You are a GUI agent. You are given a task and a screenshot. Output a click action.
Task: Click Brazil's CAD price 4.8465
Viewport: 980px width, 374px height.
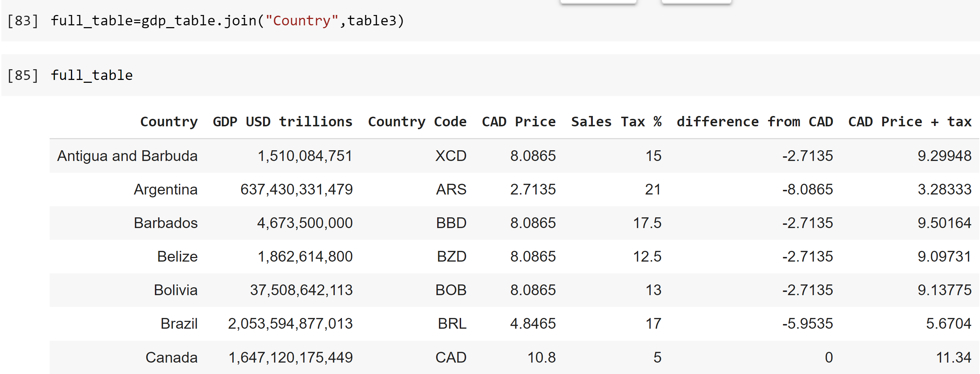pyautogui.click(x=532, y=323)
